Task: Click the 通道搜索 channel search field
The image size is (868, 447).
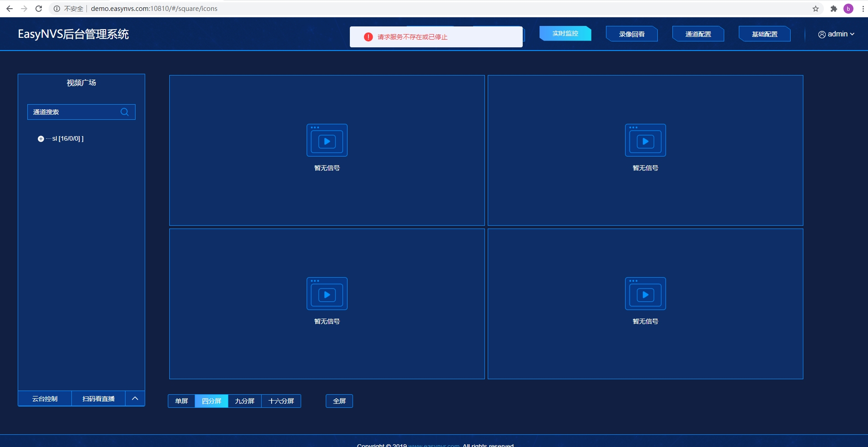Action: click(73, 112)
